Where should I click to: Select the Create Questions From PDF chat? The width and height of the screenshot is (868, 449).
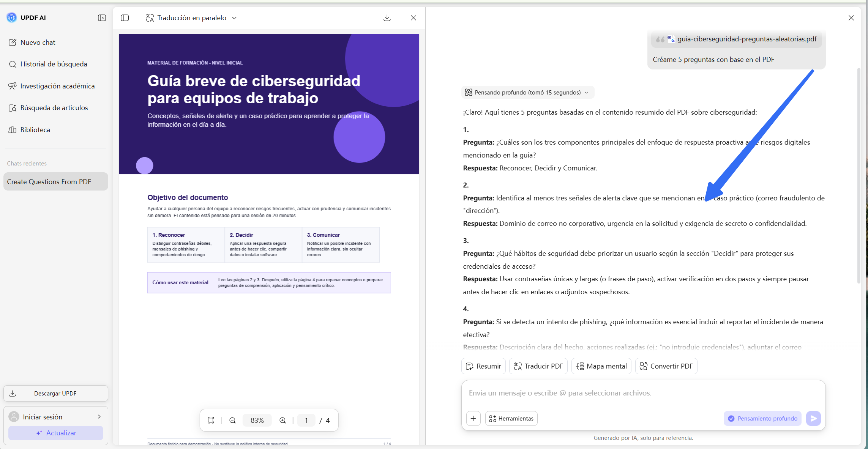point(56,182)
